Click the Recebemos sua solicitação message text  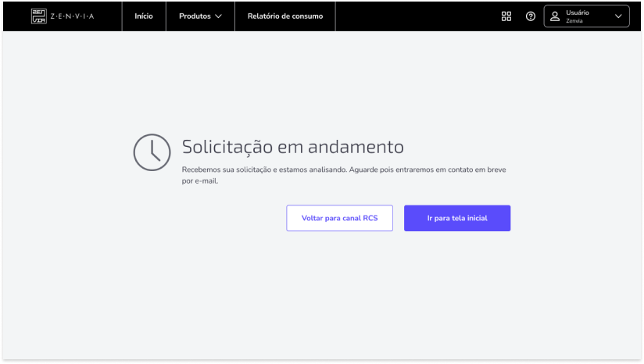click(x=344, y=175)
